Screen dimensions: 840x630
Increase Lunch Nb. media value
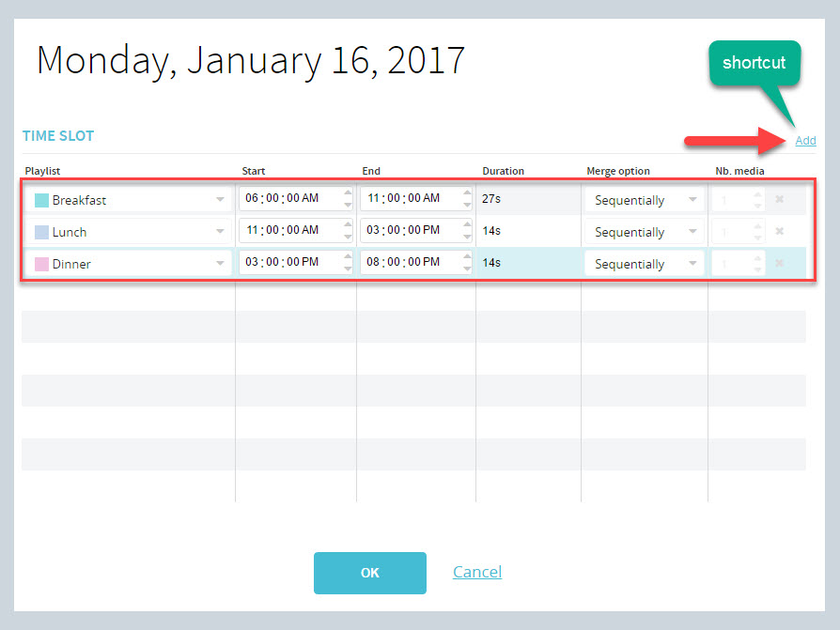(757, 226)
